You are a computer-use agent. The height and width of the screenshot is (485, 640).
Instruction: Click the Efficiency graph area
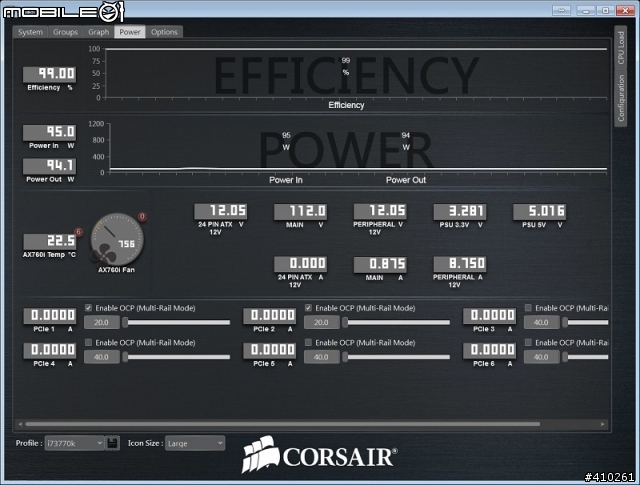click(356, 73)
